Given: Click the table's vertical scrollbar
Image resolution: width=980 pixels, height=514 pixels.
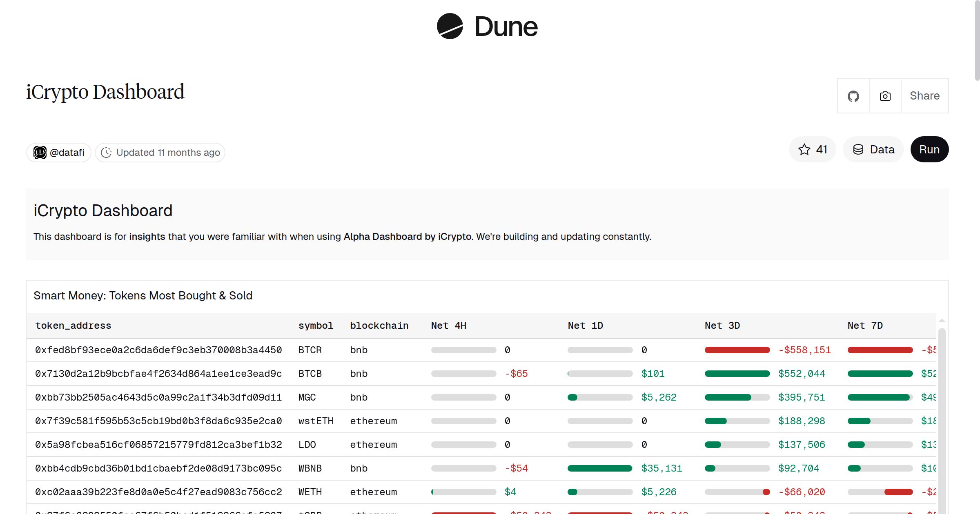Looking at the screenshot, I should point(942,420).
